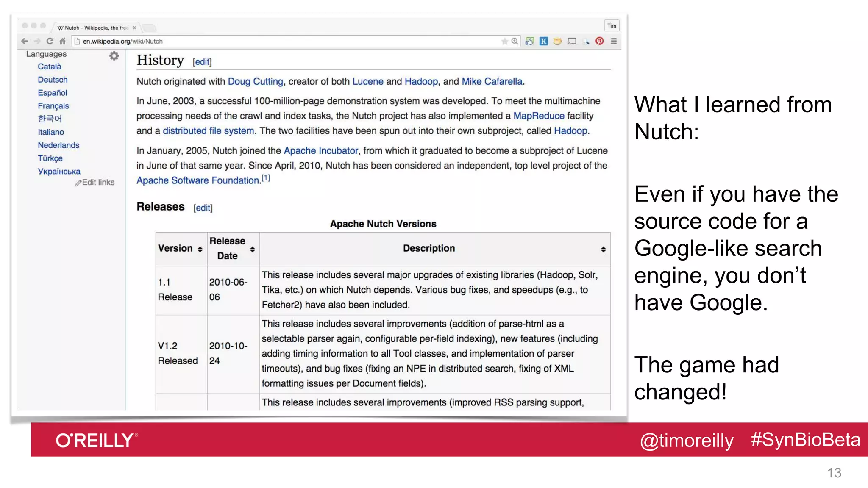Sort table by Version column

click(x=200, y=250)
